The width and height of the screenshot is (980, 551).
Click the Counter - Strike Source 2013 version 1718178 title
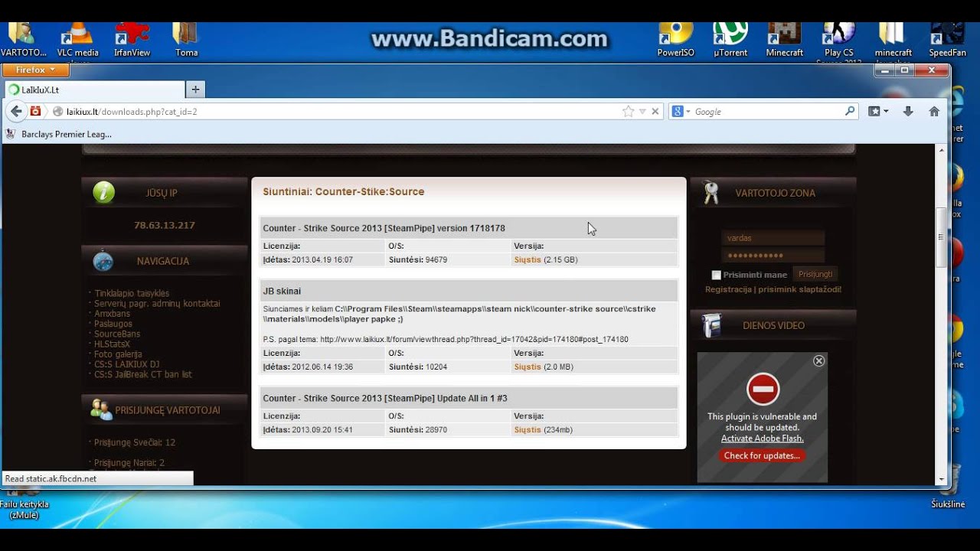tap(384, 228)
